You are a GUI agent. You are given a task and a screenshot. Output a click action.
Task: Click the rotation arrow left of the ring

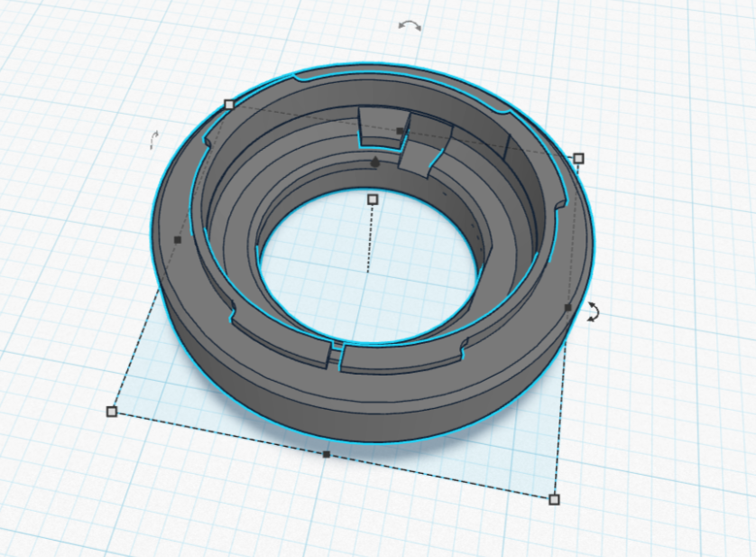[x=154, y=139]
